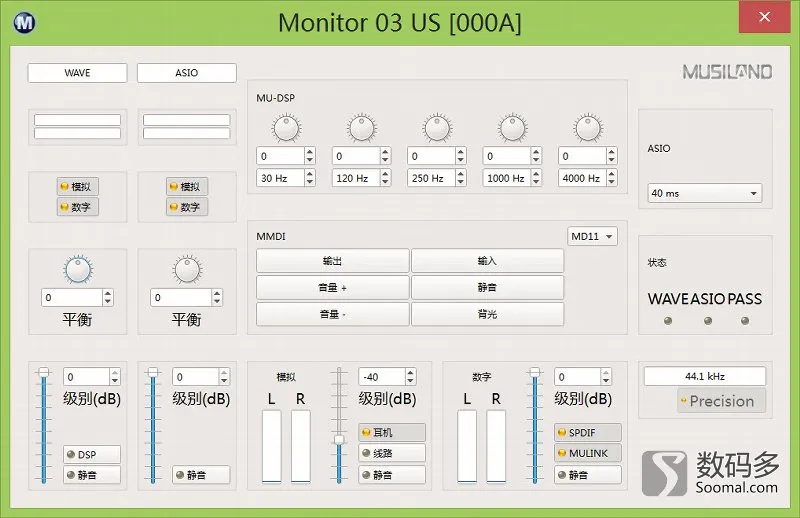Click the analog 模拟 level fader handle
This screenshot has height=518, width=800.
[x=339, y=439]
